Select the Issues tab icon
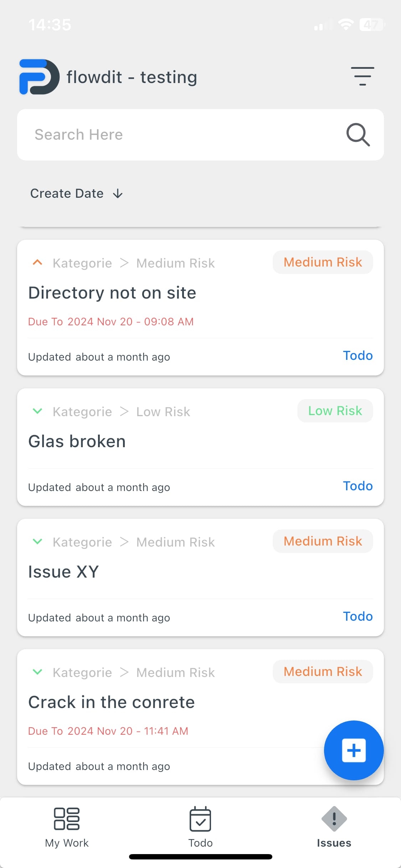This screenshot has height=868, width=401. (334, 819)
